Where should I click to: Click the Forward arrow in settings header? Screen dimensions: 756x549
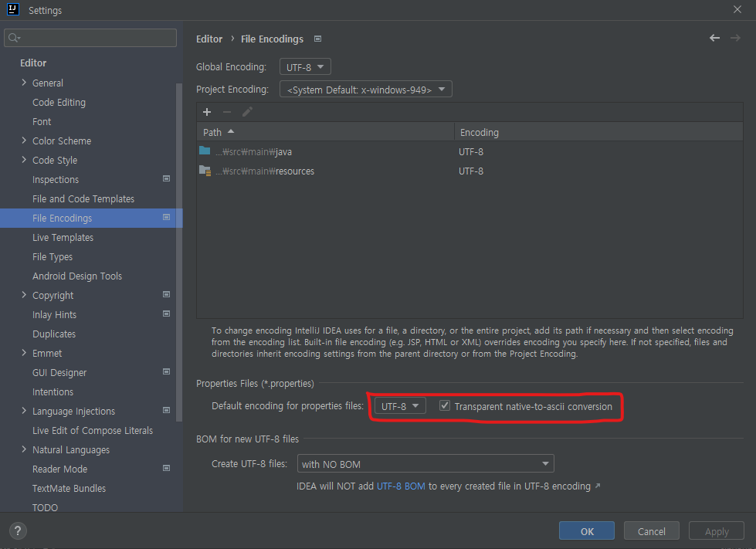(735, 38)
